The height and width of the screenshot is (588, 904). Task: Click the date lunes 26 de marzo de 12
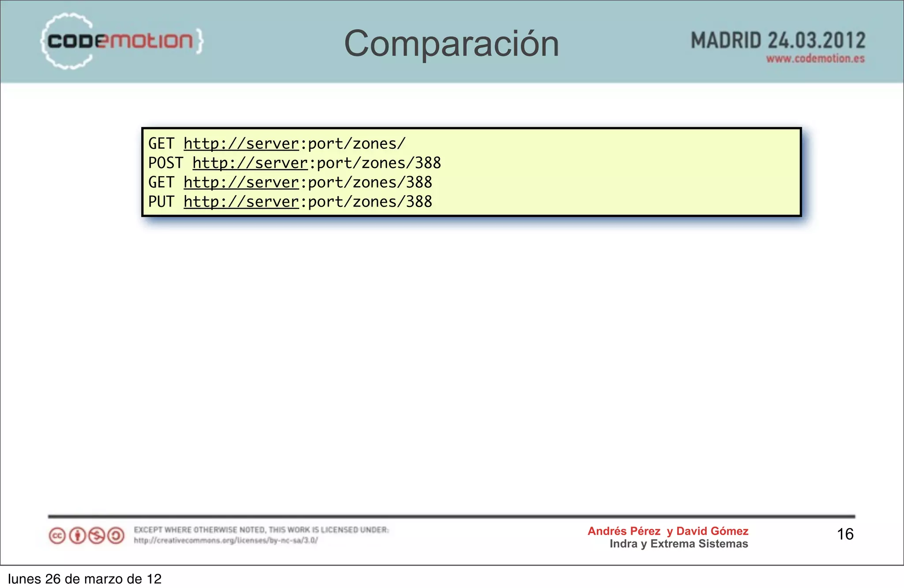point(85,579)
